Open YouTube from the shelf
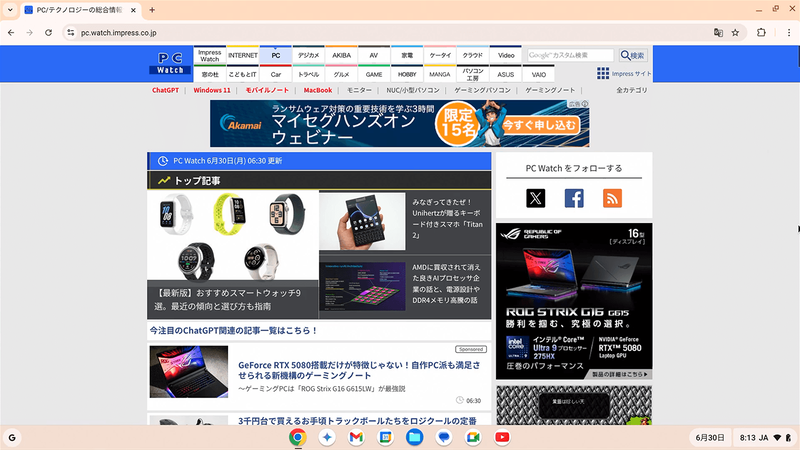 502,437
